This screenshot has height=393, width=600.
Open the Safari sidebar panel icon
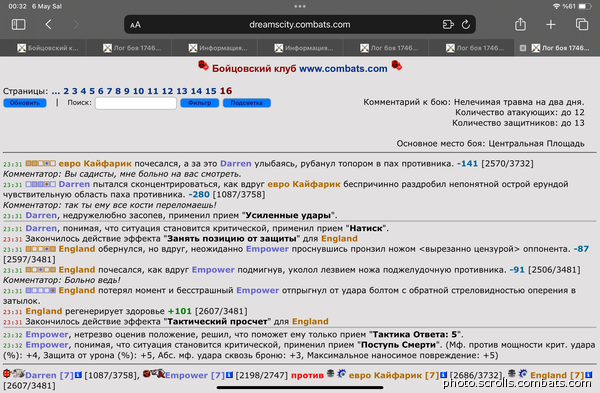coord(18,24)
